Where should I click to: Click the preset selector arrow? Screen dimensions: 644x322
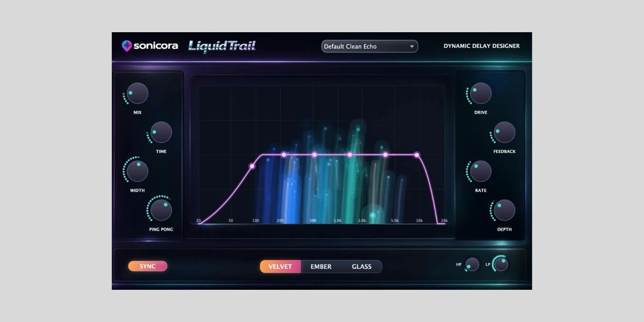(x=411, y=46)
